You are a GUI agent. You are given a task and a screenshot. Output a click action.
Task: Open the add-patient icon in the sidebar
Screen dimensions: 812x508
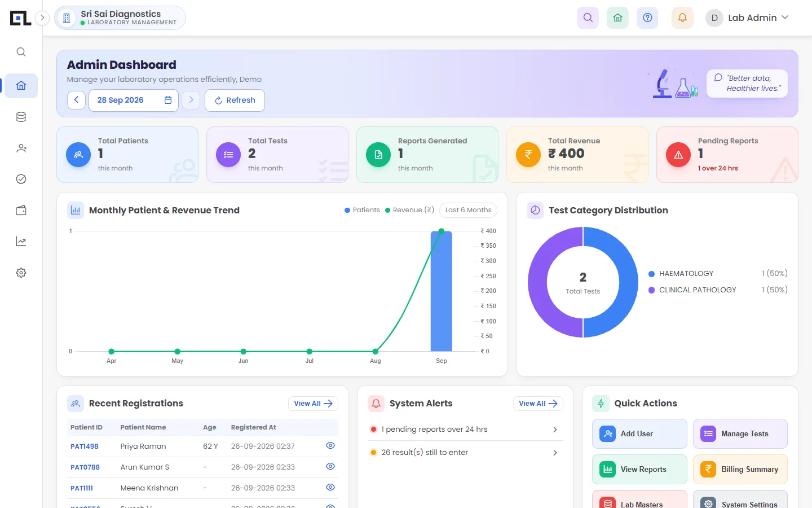pyautogui.click(x=21, y=148)
